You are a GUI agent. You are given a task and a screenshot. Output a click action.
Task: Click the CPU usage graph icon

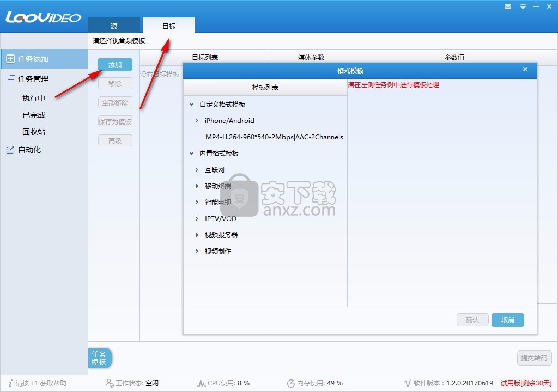click(x=202, y=383)
